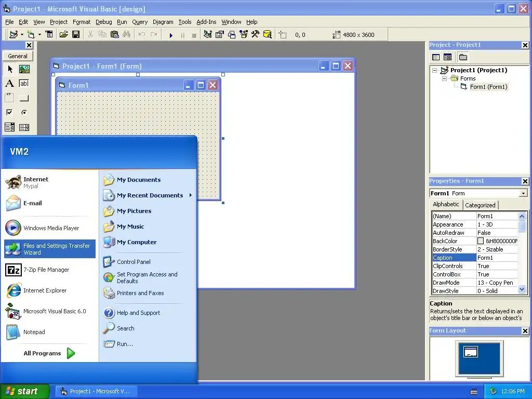Collapse the Forms folder tree node

coord(445,79)
